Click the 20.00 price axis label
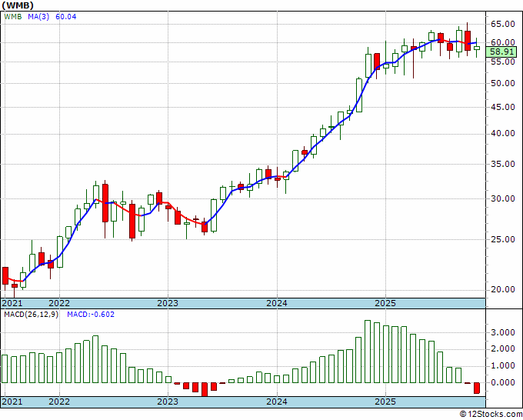This screenshot has width=523, height=420. click(x=503, y=289)
